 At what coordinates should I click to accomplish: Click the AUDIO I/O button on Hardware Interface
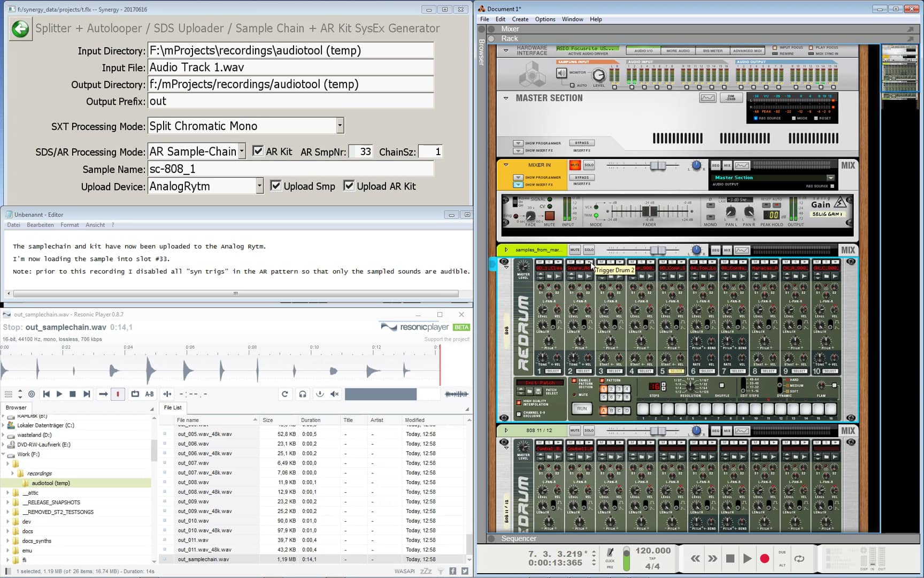(643, 51)
